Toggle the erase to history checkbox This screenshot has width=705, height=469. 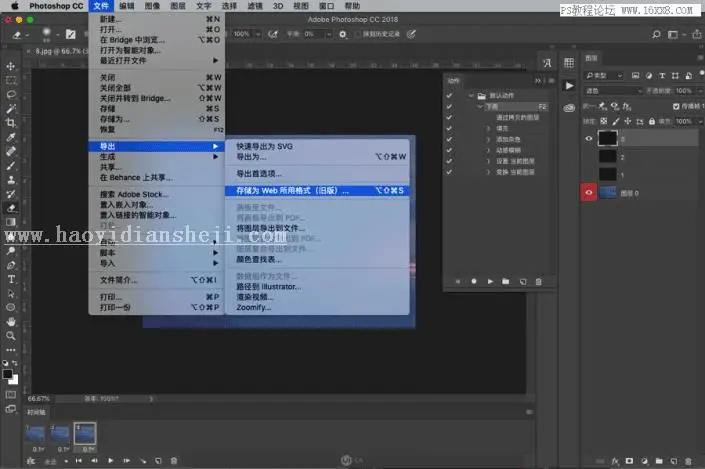(x=358, y=34)
